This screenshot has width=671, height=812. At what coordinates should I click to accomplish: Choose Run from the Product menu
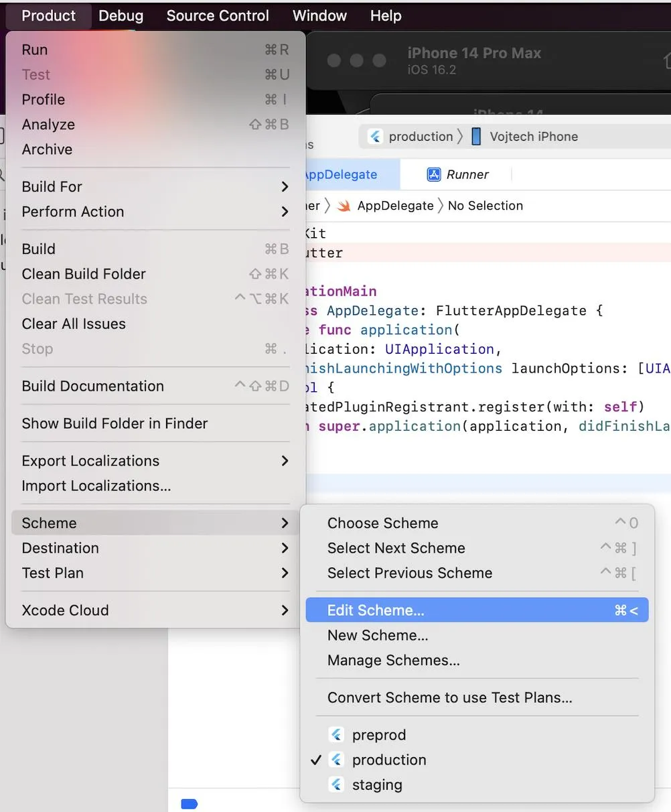coord(155,50)
